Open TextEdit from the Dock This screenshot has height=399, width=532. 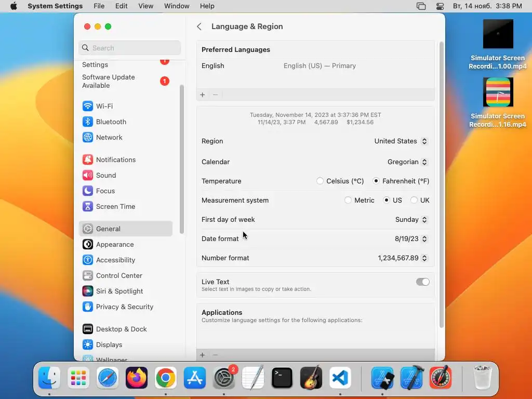[x=253, y=378]
